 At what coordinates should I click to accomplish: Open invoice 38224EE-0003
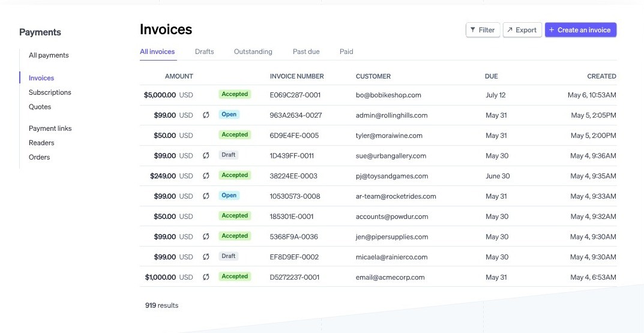293,176
